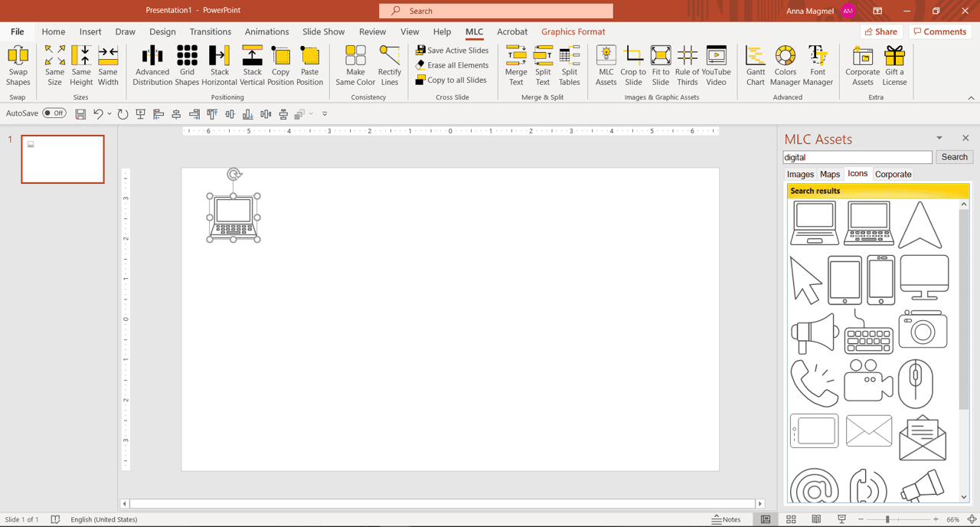980x527 pixels.
Task: Toggle the Notes pane button
Action: pyautogui.click(x=727, y=519)
